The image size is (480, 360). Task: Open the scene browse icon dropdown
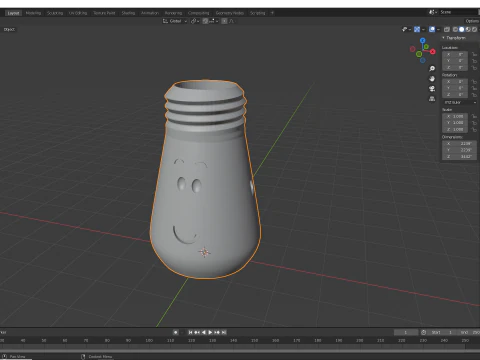tap(433, 12)
